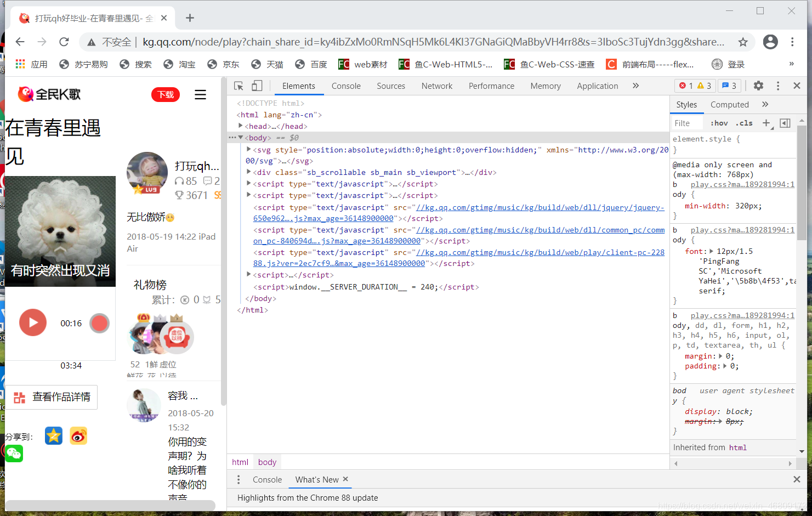The width and height of the screenshot is (812, 516).
Task: Open the Memory tab
Action: click(546, 86)
